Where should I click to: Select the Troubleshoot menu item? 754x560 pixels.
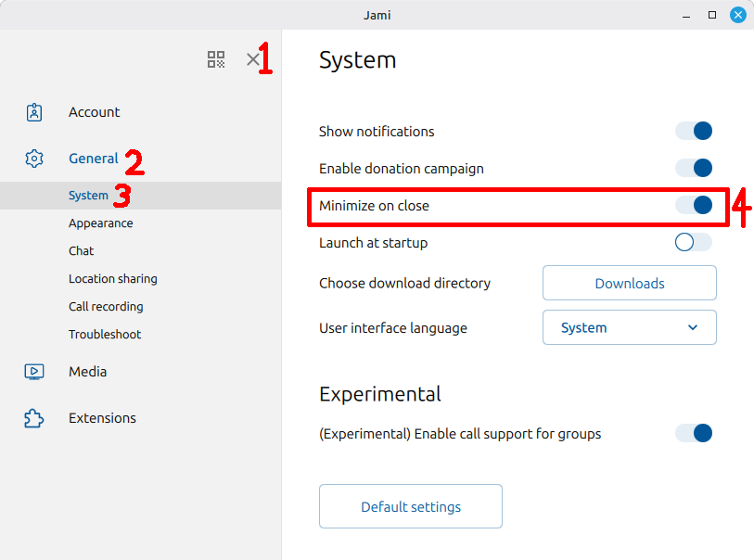105,335
